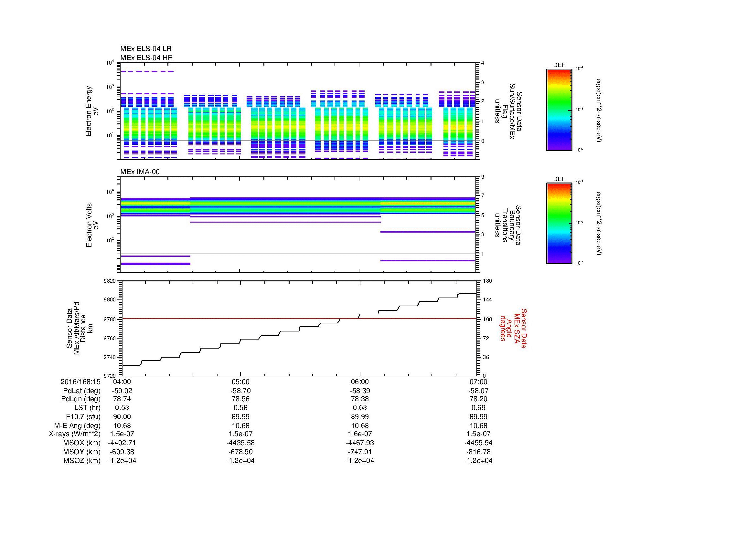Click the 'X-rays (W/m**2)' row label
The image size is (756, 534).
point(74,434)
